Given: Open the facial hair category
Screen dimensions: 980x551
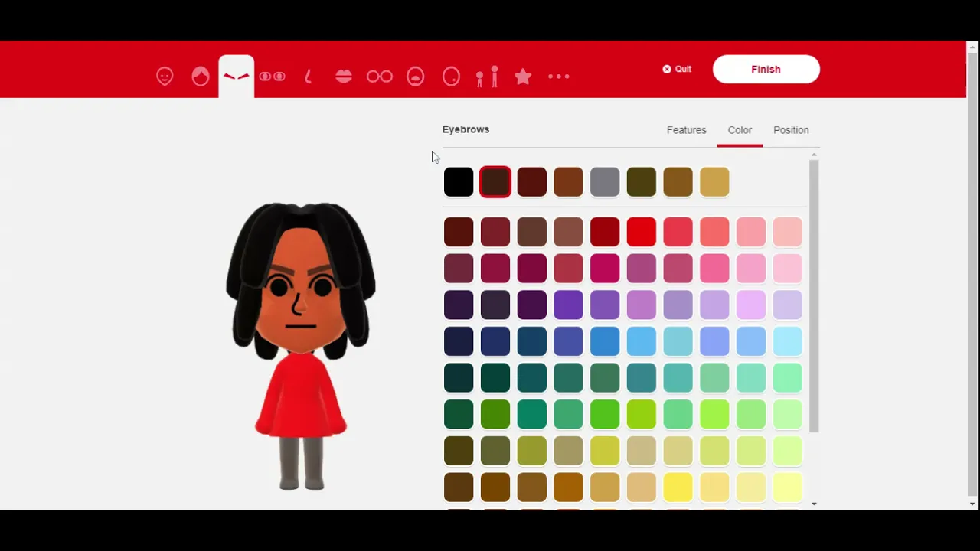Looking at the screenshot, I should pos(416,77).
